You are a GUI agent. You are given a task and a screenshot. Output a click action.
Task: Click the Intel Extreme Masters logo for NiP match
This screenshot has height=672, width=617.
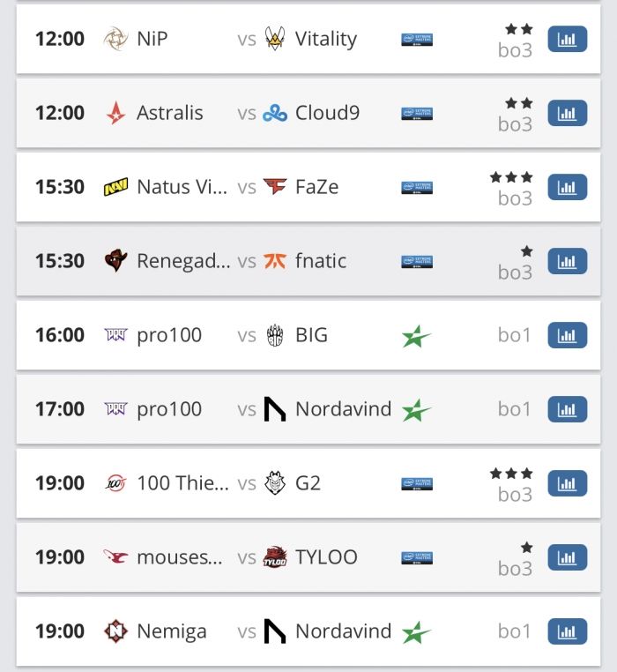pos(417,40)
